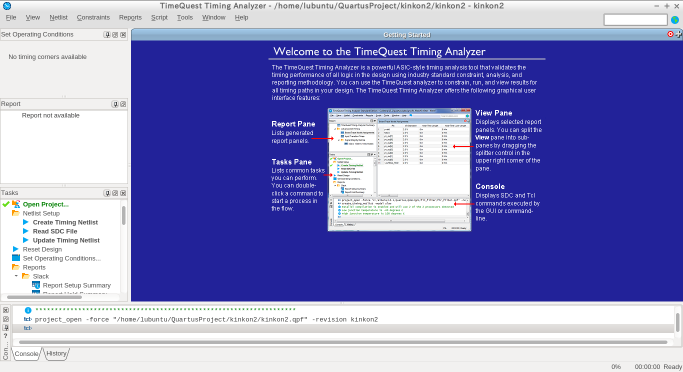The height and width of the screenshot is (372, 683).
Task: Close the Set Operating Conditions pane
Action: pyautogui.click(x=123, y=35)
